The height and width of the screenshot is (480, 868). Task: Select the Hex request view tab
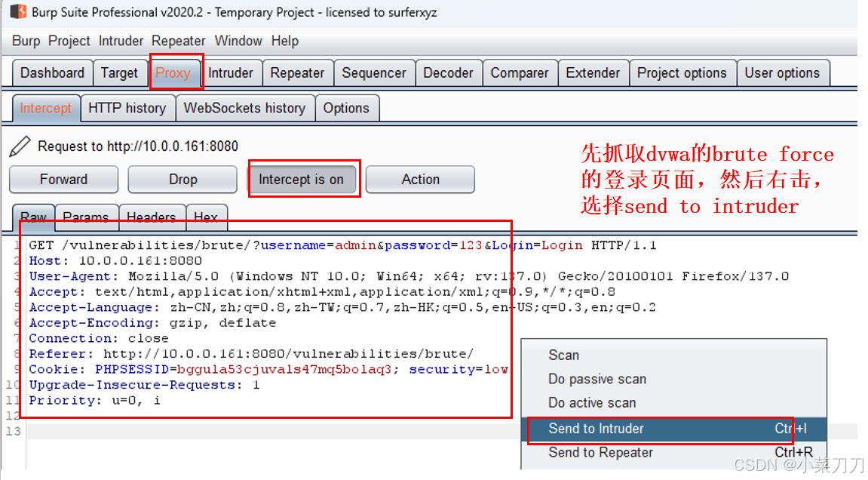tap(206, 217)
